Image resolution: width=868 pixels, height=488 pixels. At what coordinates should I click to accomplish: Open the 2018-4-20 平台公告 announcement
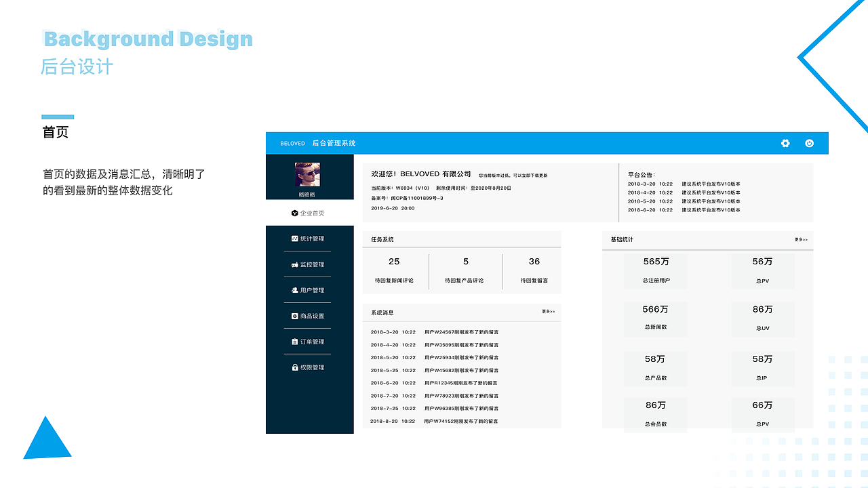coord(684,192)
